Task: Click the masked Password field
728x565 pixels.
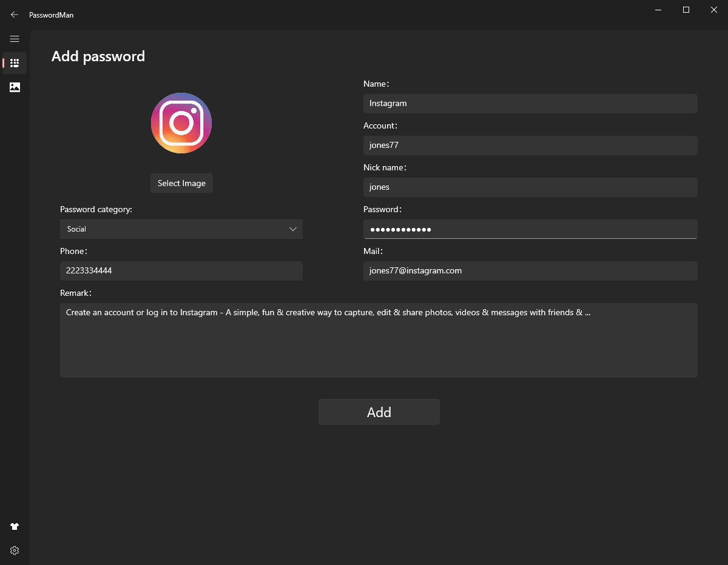Action: click(530, 229)
